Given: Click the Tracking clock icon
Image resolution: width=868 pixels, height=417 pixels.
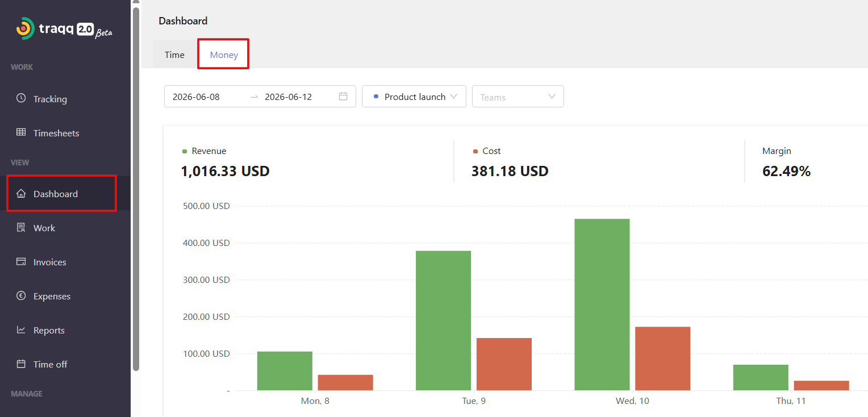Looking at the screenshot, I should [21, 98].
